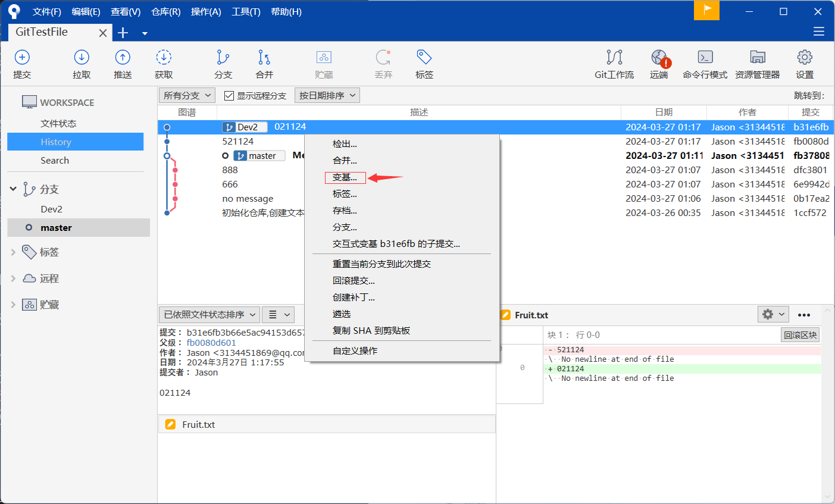Select 文件状态 in the sidebar
835x504 pixels.
[x=58, y=124]
